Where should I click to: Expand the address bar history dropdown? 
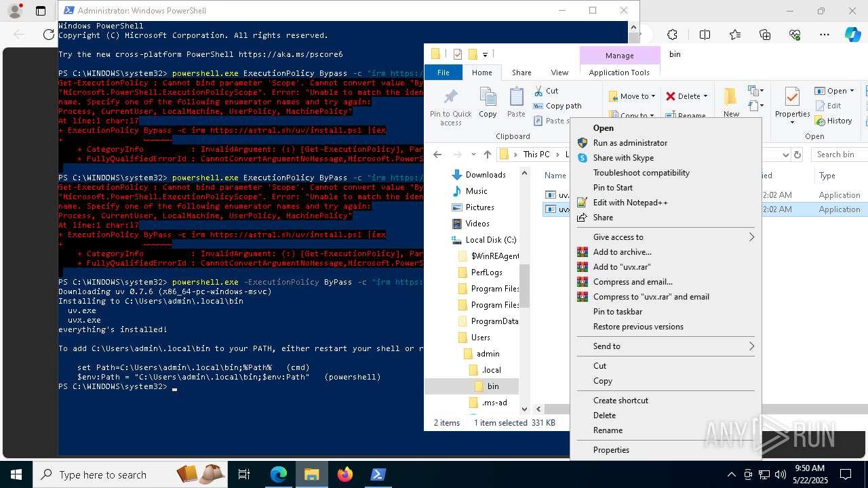pos(785,155)
